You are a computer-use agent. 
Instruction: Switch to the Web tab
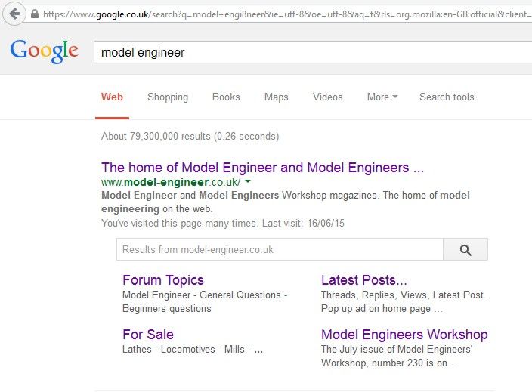click(x=112, y=97)
